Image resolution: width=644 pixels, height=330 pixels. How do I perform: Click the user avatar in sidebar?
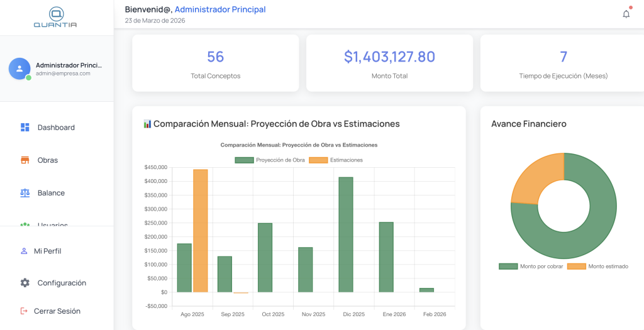tap(19, 69)
